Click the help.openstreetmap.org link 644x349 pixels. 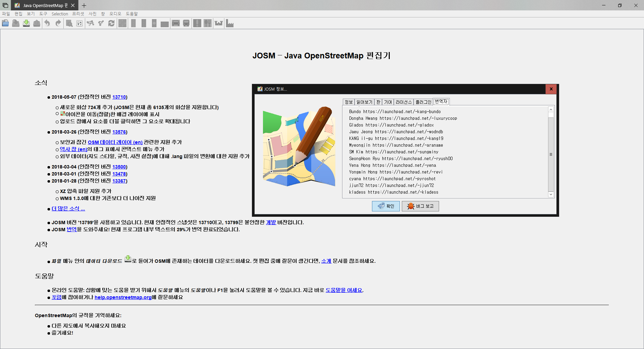click(123, 297)
